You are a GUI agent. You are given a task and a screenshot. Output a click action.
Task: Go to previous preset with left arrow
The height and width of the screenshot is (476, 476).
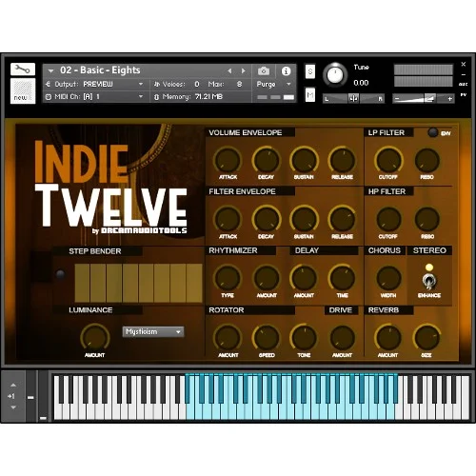point(229,71)
